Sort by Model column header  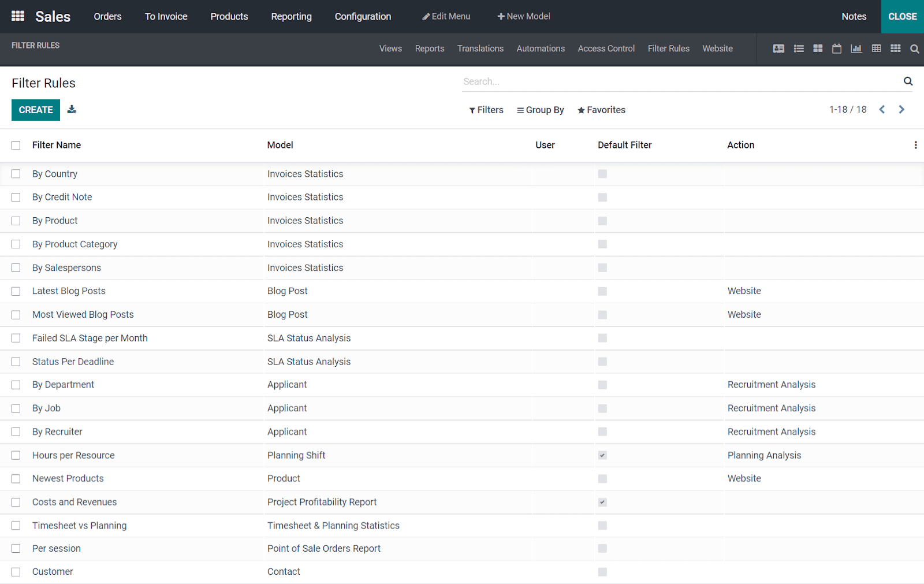pyautogui.click(x=280, y=145)
